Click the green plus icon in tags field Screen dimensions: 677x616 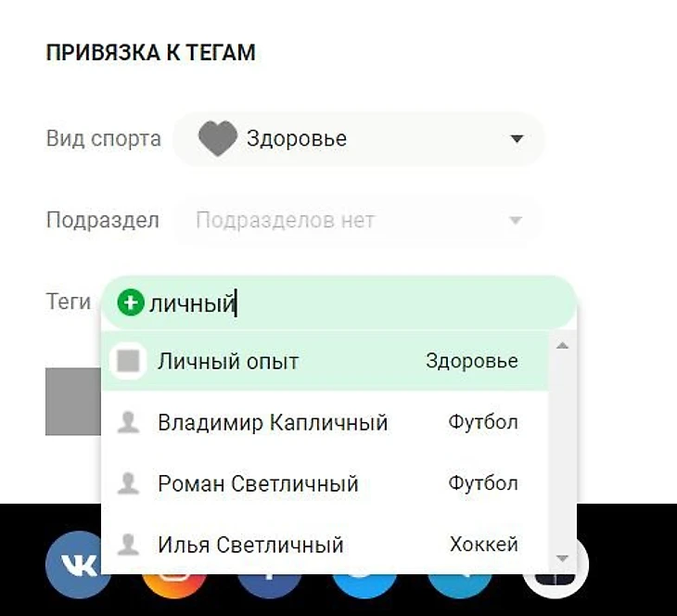coord(132,302)
